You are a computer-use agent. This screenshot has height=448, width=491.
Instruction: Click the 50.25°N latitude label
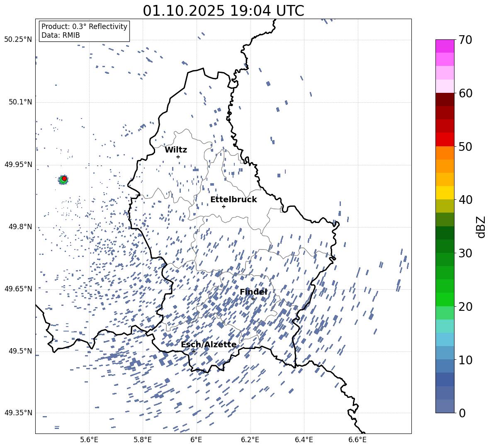point(18,40)
